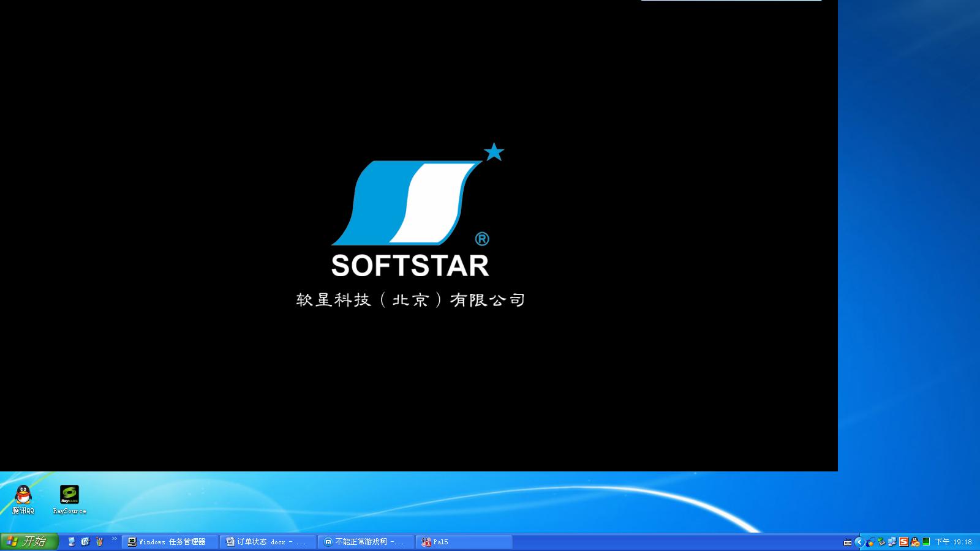Switch to Pal5 taskbar button

click(464, 542)
